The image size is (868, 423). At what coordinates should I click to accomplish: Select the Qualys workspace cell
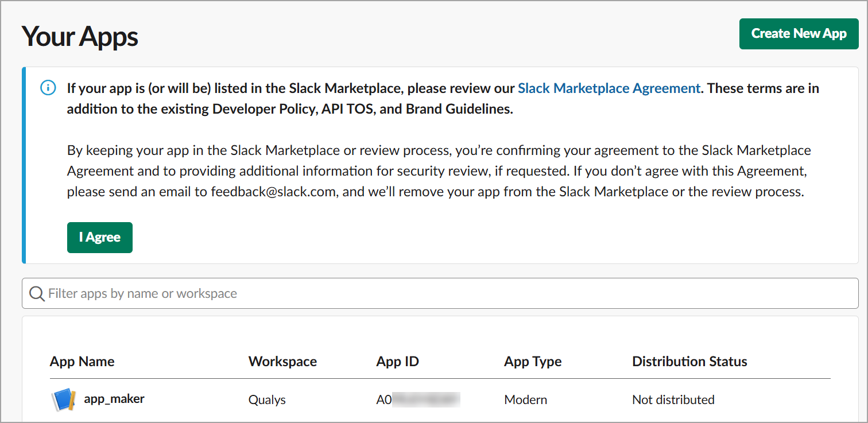(x=267, y=399)
